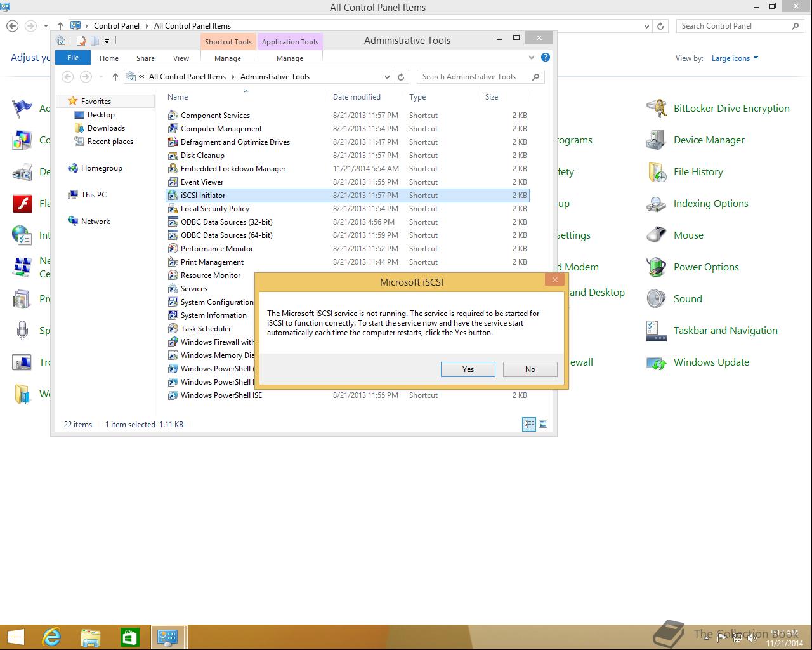The height and width of the screenshot is (650, 812).
Task: Select the Shortcut Tools tab
Action: [228, 42]
